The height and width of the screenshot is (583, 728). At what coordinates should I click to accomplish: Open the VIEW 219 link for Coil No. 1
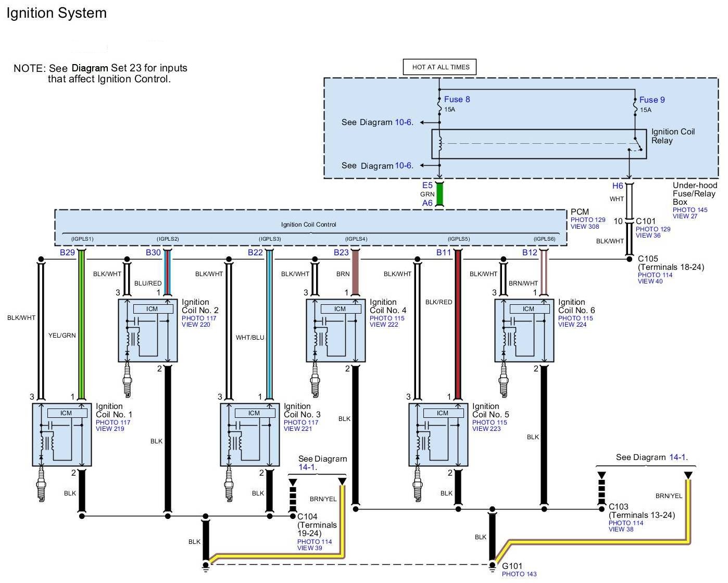110,429
